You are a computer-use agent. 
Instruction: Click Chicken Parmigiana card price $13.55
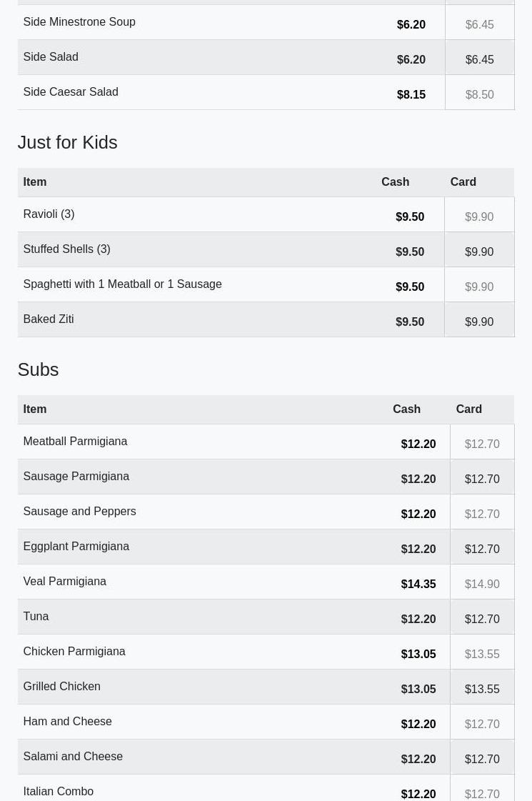point(482,654)
